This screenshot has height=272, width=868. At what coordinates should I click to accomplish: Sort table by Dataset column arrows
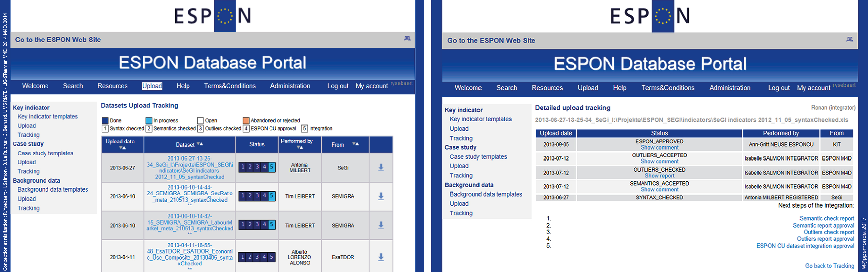[200, 144]
